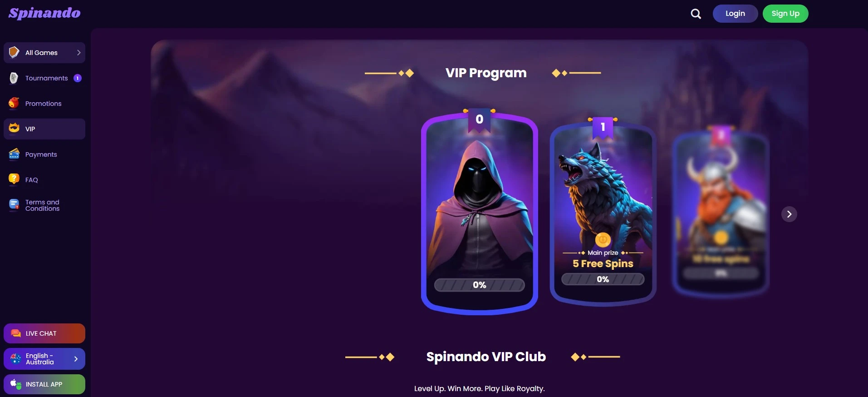
Task: Open the search magnifier icon
Action: pos(696,14)
